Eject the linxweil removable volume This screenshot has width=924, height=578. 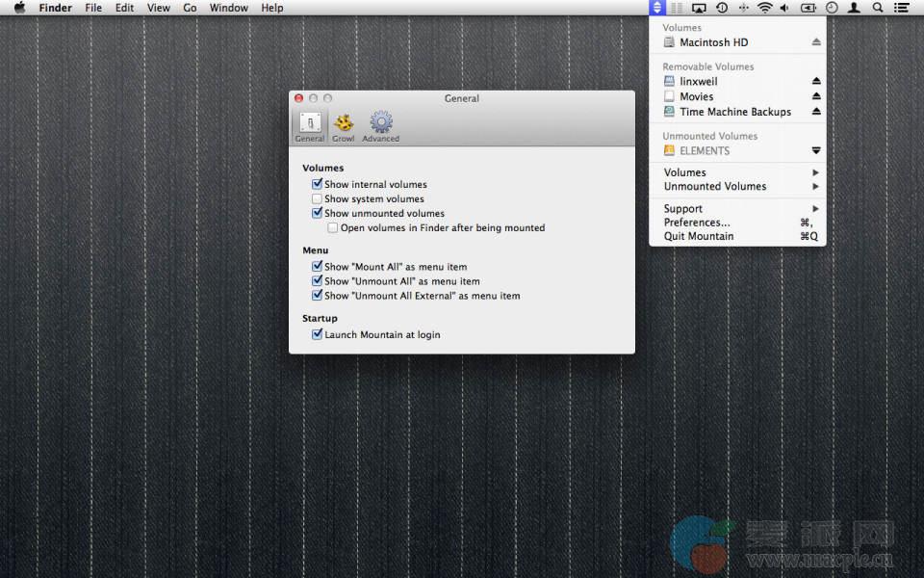pos(816,82)
